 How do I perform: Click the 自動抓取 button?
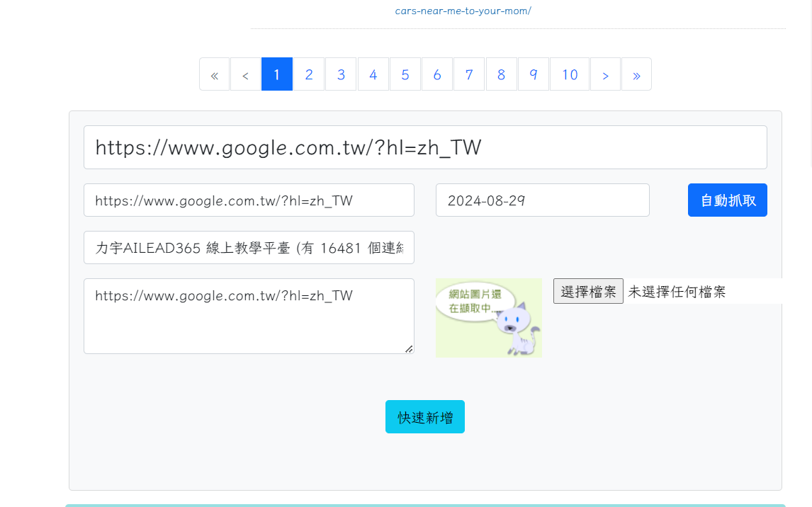pos(728,200)
